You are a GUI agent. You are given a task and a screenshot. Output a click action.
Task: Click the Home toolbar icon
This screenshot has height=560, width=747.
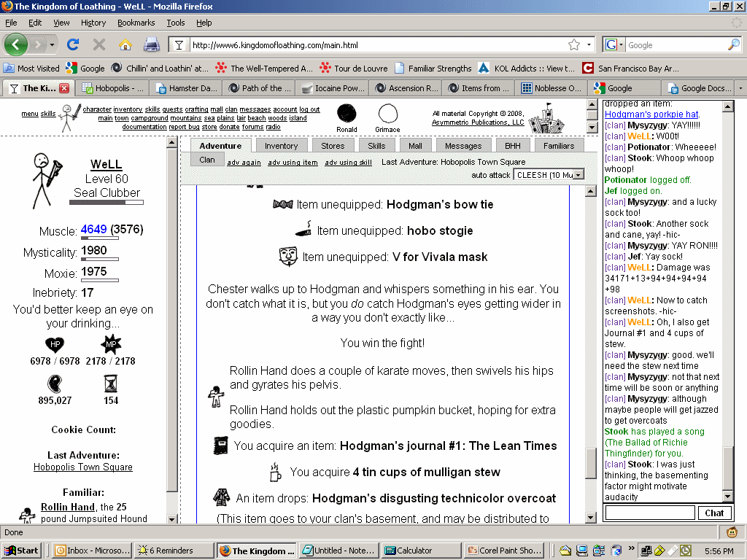coord(125,44)
